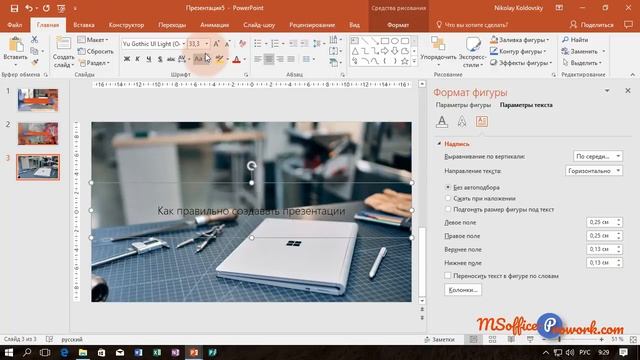Click the Колонки... button
640x360 pixels.
coord(463,290)
